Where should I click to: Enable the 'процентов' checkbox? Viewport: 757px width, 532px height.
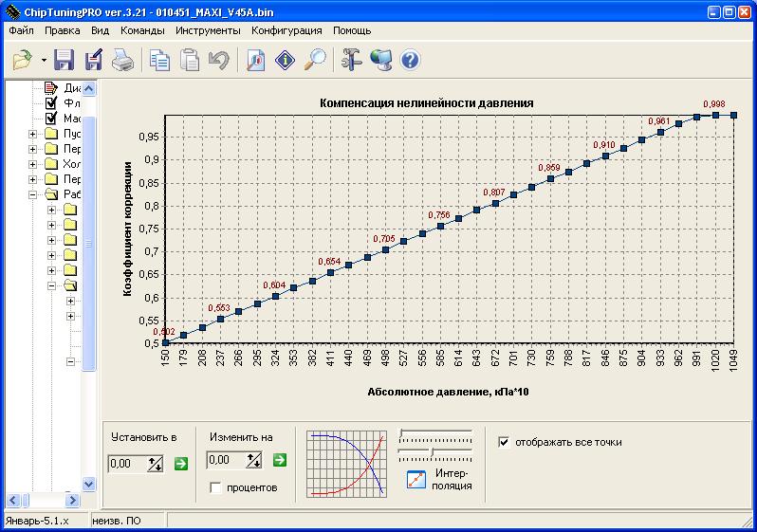[215, 487]
